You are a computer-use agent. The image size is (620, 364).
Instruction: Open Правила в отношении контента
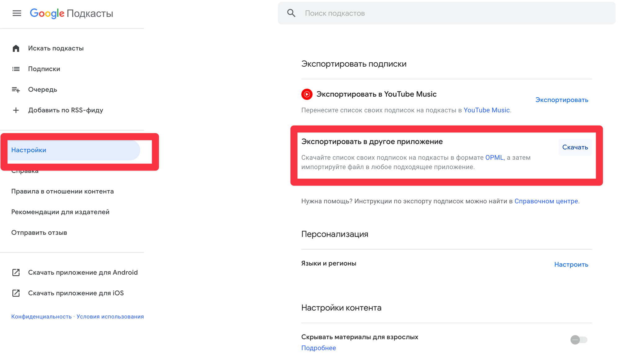pos(62,191)
